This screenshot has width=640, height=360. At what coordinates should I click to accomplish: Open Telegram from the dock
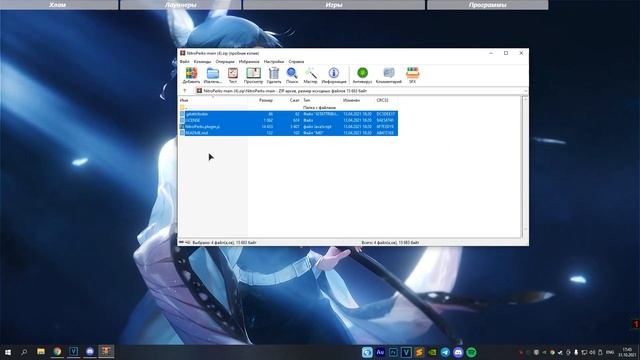coord(445,352)
